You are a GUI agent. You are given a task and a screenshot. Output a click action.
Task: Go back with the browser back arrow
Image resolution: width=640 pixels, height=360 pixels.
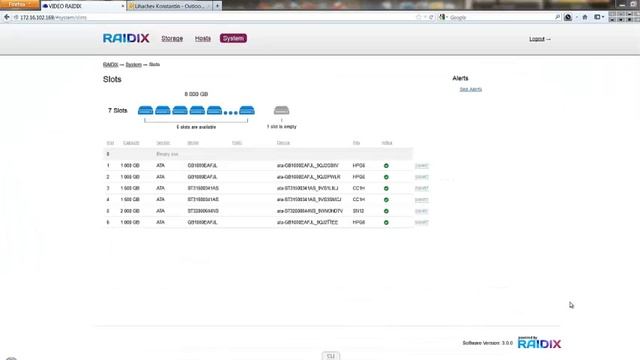tap(7, 17)
